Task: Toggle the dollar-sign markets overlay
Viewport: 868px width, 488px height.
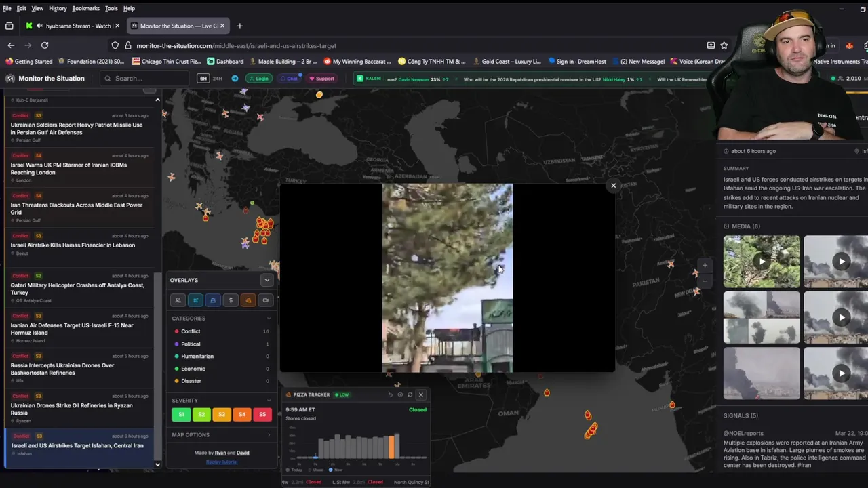Action: pos(231,300)
